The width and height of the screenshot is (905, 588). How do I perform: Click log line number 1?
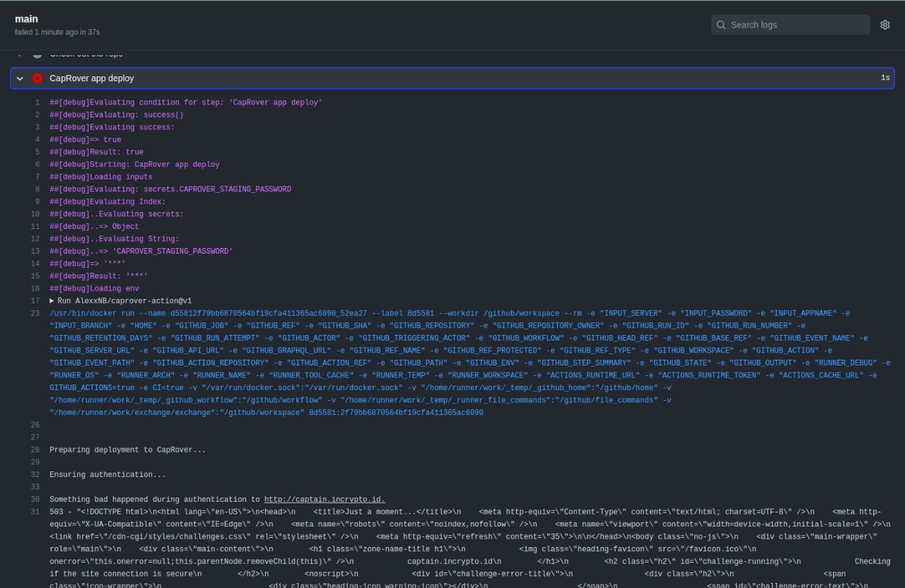[x=37, y=102]
